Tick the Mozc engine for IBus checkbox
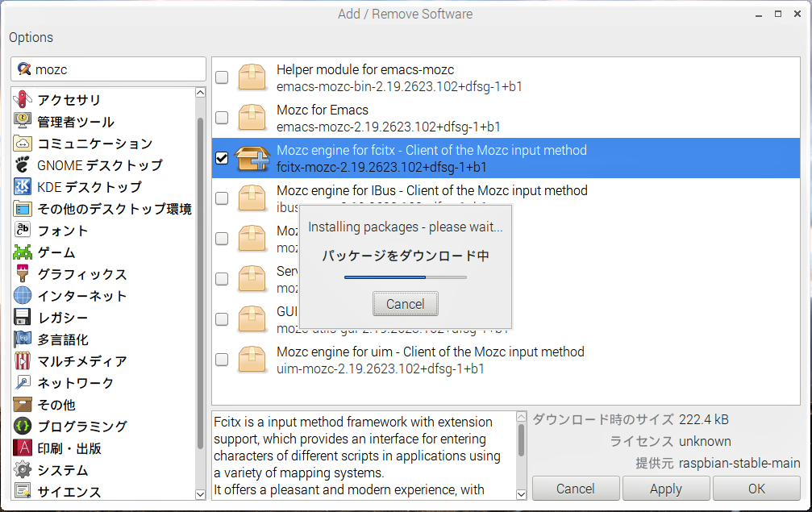The height and width of the screenshot is (512, 812). [222, 198]
